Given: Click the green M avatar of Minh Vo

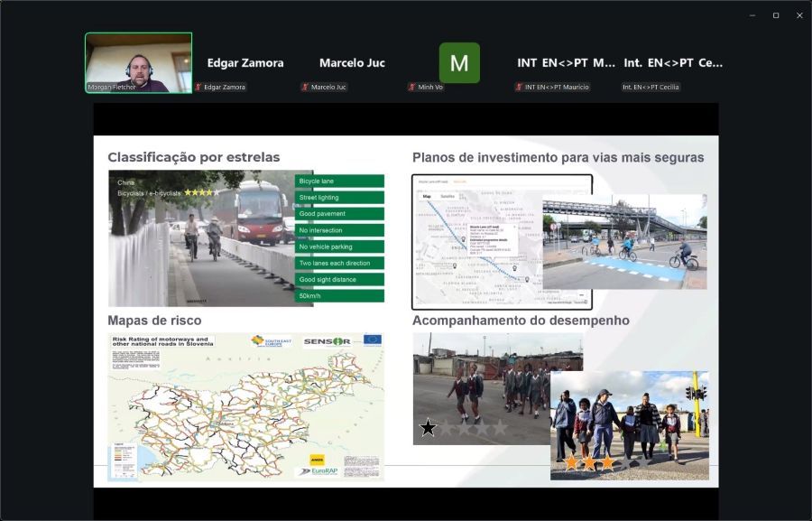Looking at the screenshot, I should pos(459,62).
